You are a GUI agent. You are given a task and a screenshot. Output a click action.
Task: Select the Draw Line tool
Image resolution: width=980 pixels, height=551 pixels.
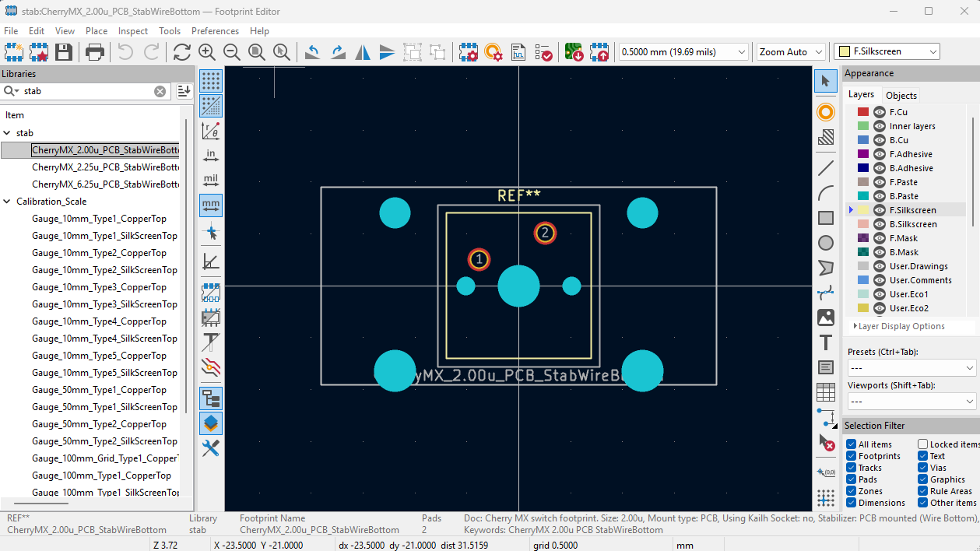826,167
